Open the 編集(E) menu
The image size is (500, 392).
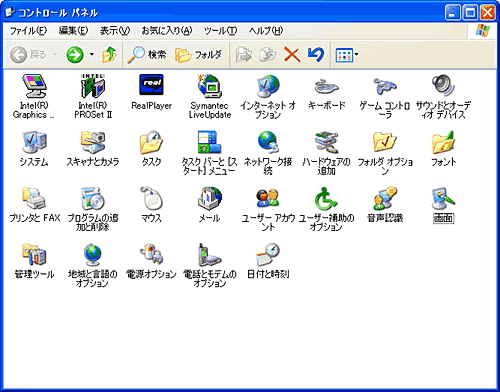[x=73, y=31]
